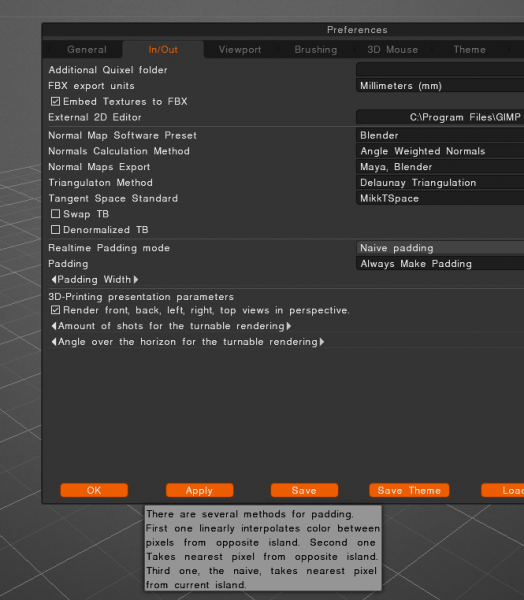
Task: Increase amount of shots for turnable rendering
Action: point(289,326)
